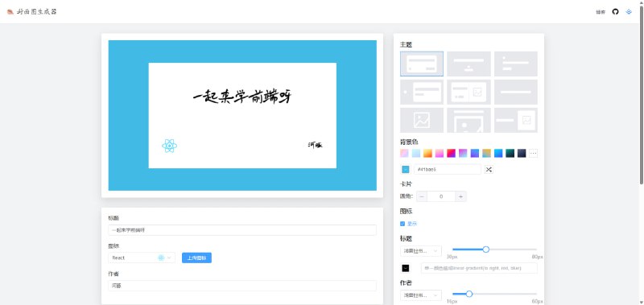This screenshot has height=305, width=644.
Task: Open the blue background color picker swatch
Action: (406, 169)
